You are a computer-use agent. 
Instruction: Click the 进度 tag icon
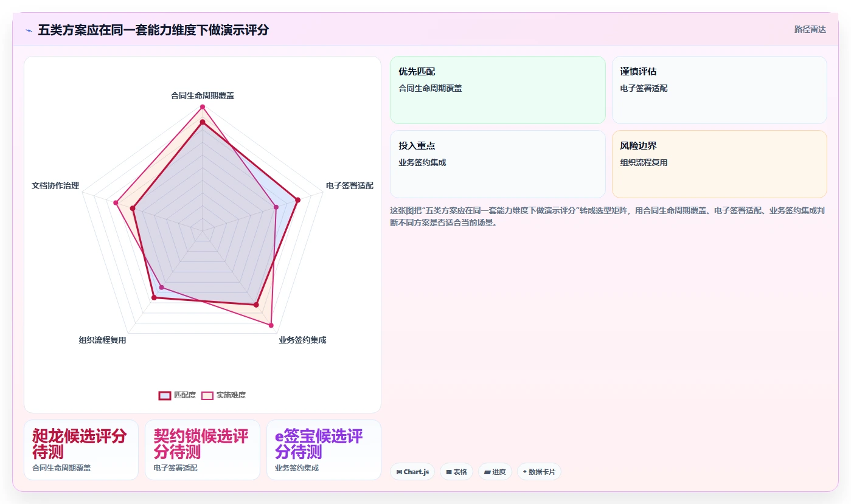tap(487, 472)
